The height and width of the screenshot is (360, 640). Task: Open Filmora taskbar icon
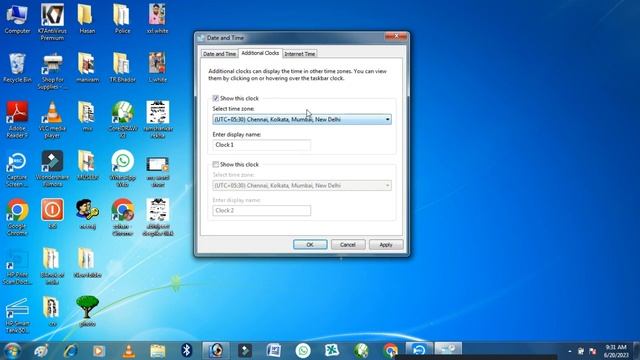tap(245, 351)
